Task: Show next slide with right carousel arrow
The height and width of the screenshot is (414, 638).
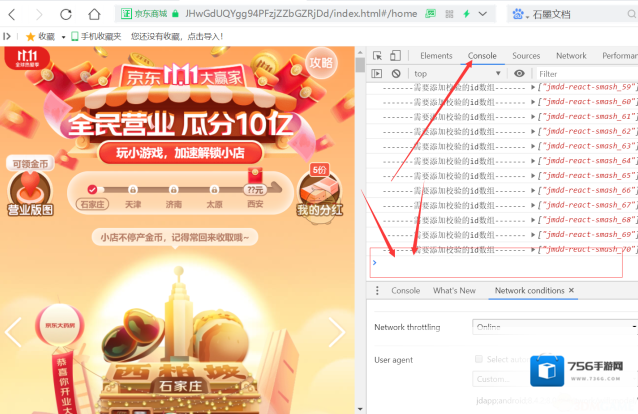Action: [336, 333]
